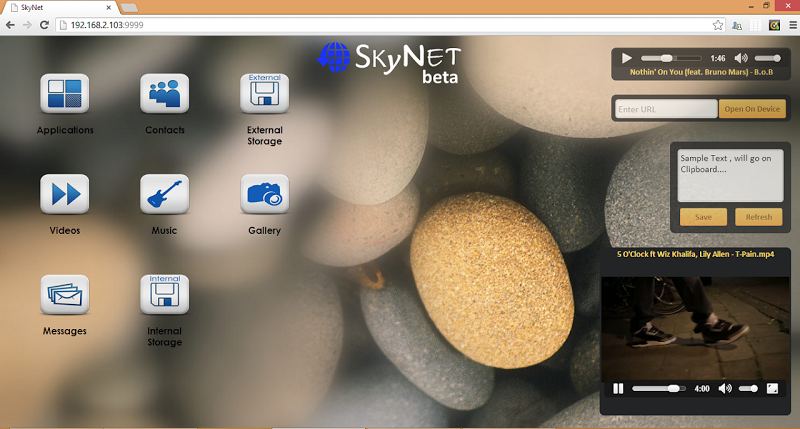Image resolution: width=800 pixels, height=429 pixels.
Task: Click the Videos label text
Action: (x=65, y=231)
